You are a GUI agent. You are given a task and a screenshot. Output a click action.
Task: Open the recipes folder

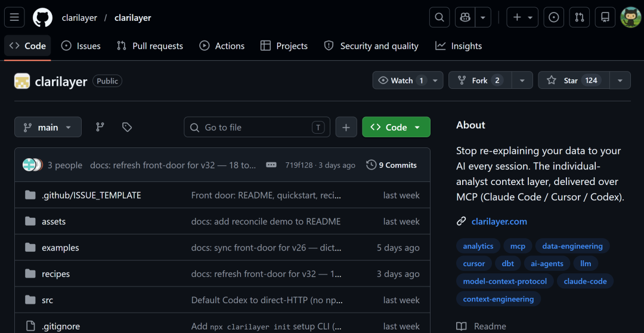pos(56,274)
